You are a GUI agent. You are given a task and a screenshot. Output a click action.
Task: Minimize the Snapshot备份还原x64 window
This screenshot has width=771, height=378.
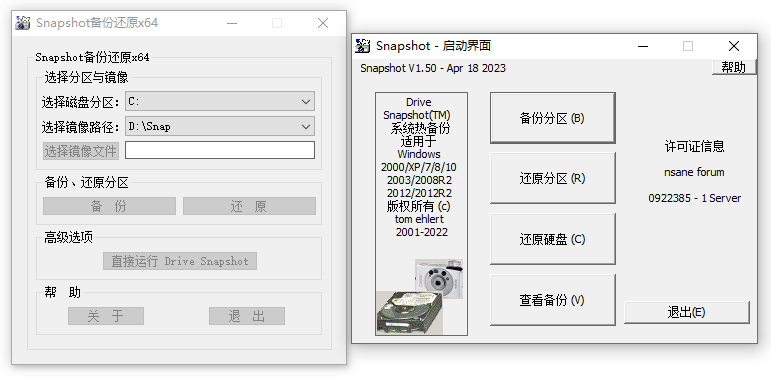tap(232, 23)
